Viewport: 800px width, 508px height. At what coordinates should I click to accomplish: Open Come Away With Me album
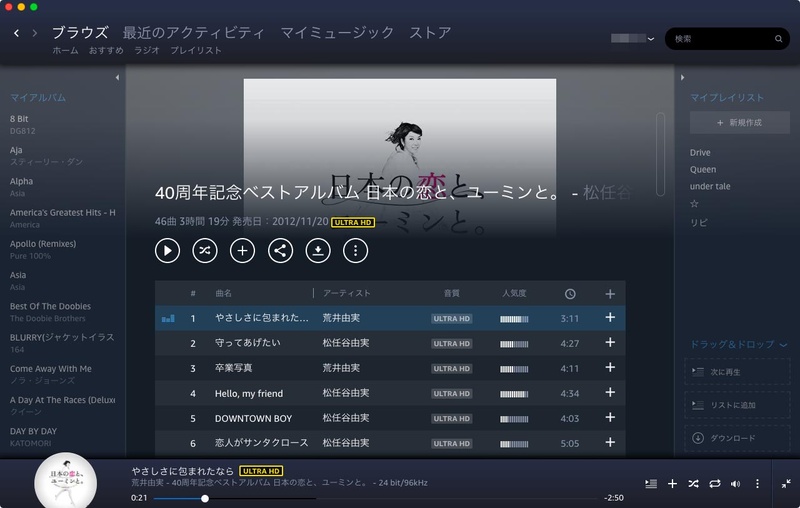(51, 369)
